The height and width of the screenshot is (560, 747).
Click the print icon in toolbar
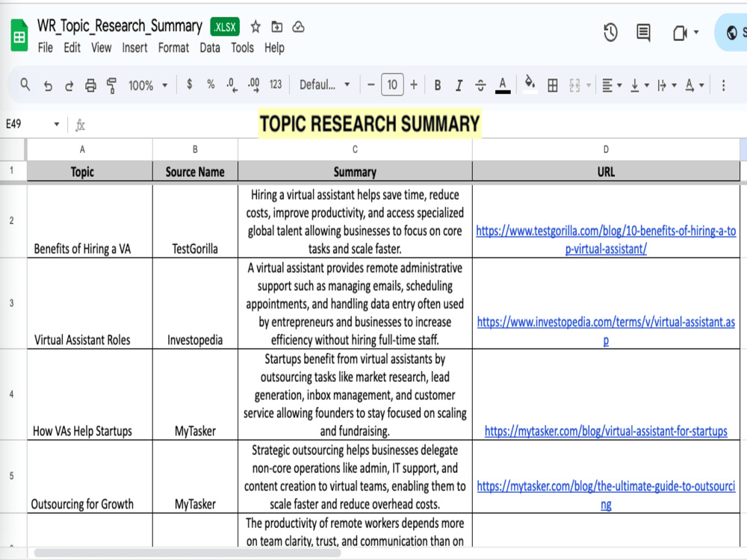pyautogui.click(x=90, y=86)
